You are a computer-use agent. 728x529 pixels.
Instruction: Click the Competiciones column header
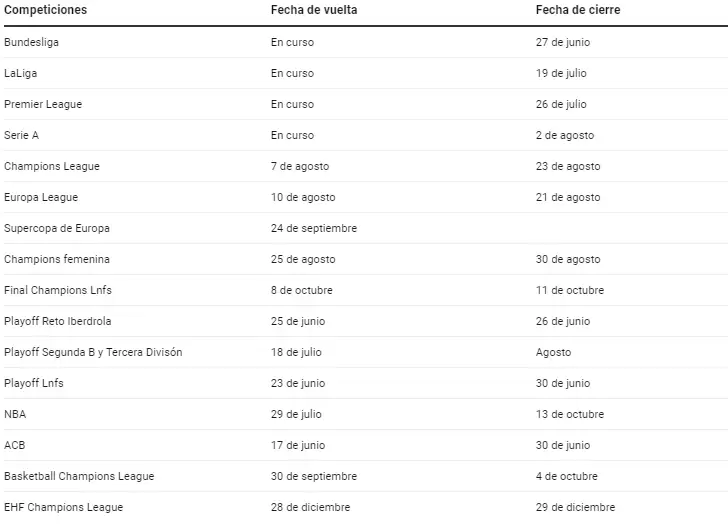click(45, 10)
